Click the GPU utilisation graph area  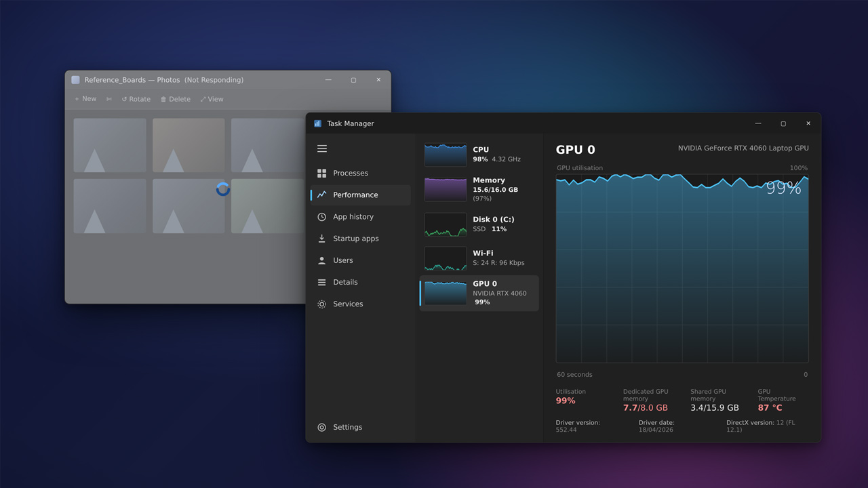click(x=682, y=268)
